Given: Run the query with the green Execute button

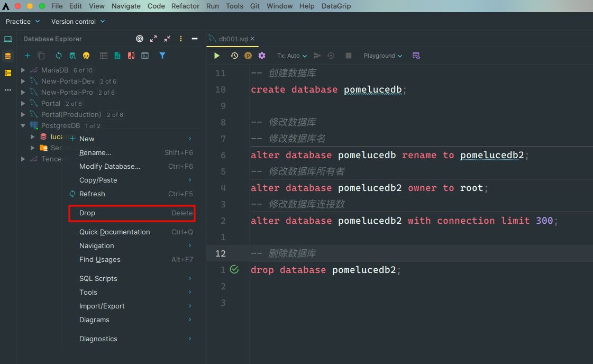Looking at the screenshot, I should [217, 56].
